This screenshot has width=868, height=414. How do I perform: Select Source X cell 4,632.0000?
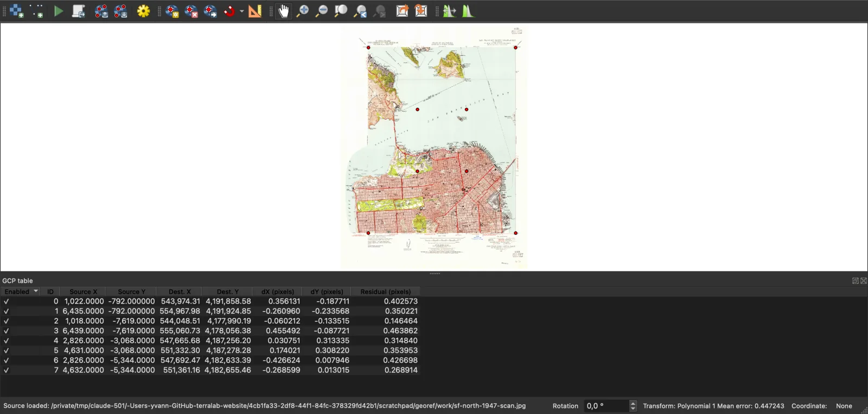[x=83, y=370]
